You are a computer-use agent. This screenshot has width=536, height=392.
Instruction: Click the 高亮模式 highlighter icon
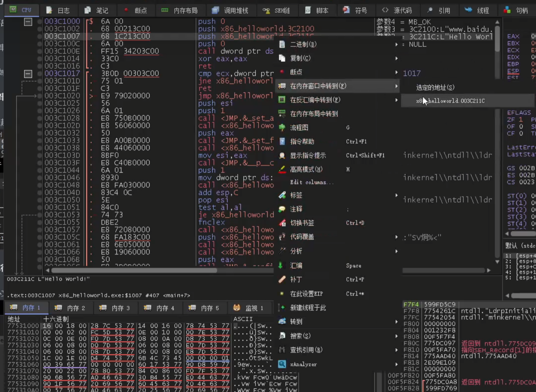point(282,169)
